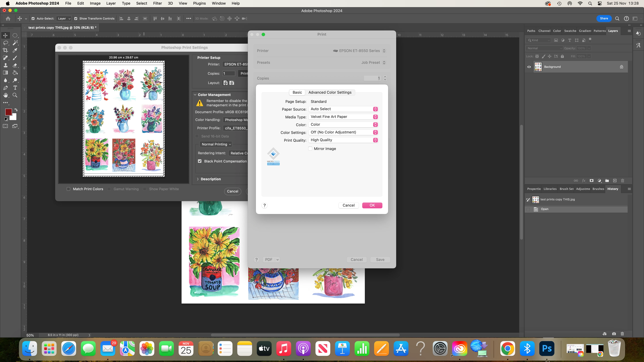Image resolution: width=644 pixels, height=362 pixels.
Task: Open the Filter menu
Action: [157, 3]
